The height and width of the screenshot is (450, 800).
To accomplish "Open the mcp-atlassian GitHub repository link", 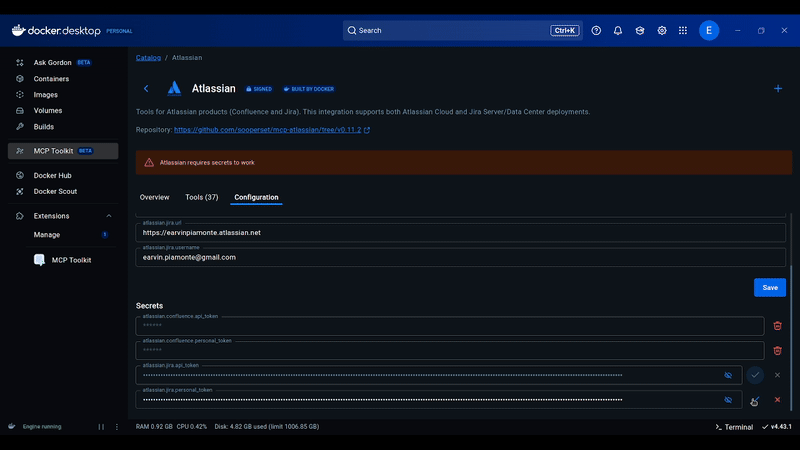I will 267,130.
